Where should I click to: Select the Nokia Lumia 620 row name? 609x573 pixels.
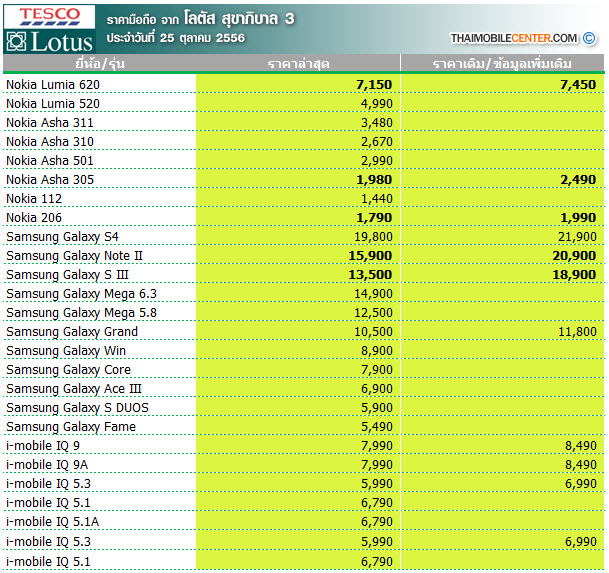53,85
